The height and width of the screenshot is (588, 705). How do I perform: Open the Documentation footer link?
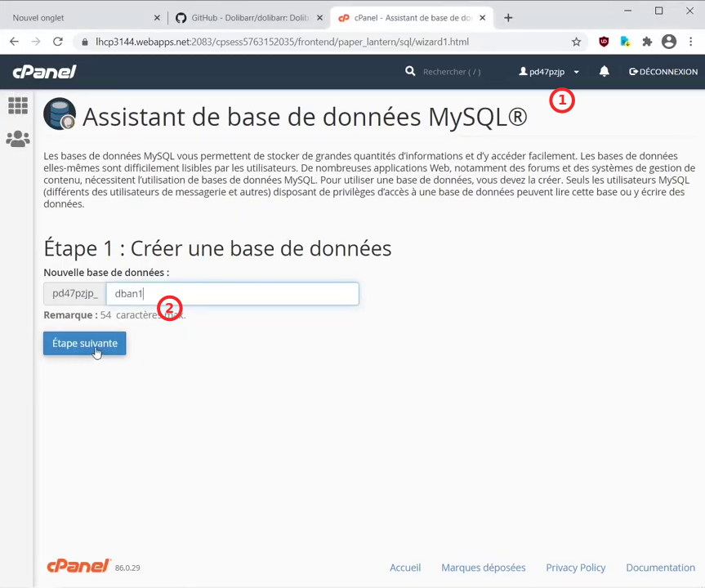click(x=660, y=568)
